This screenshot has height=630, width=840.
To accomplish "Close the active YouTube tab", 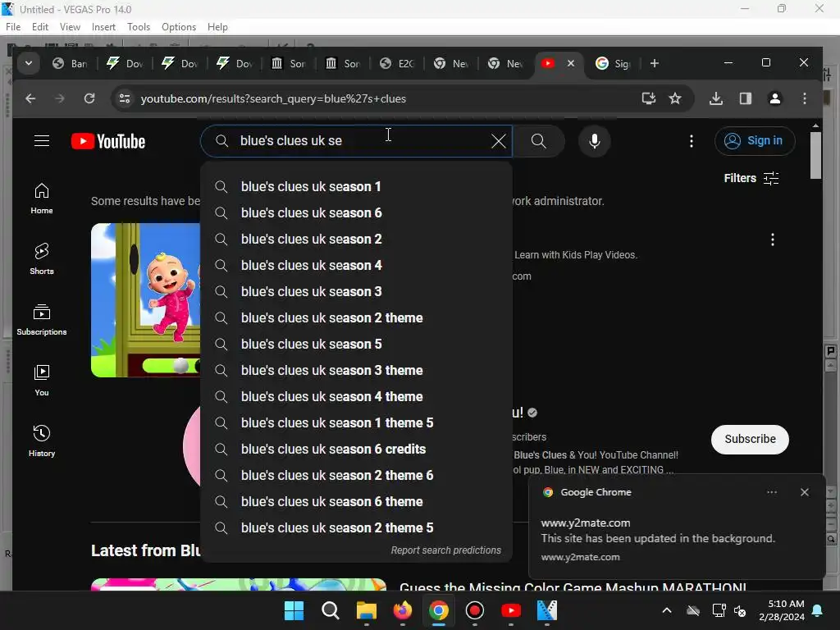I will 571,63.
